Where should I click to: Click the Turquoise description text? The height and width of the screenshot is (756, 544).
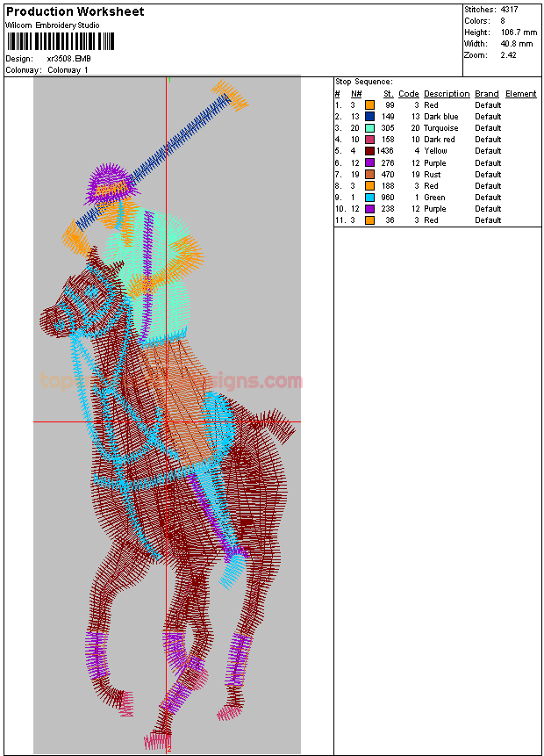point(440,128)
